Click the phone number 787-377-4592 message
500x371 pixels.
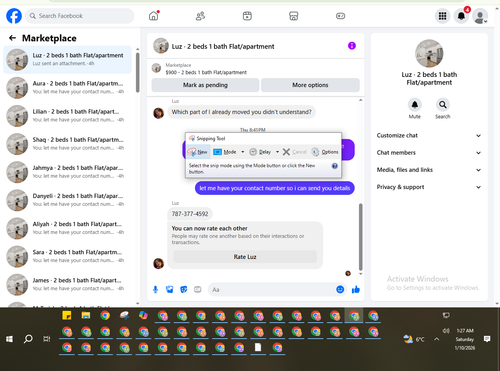[x=190, y=214]
